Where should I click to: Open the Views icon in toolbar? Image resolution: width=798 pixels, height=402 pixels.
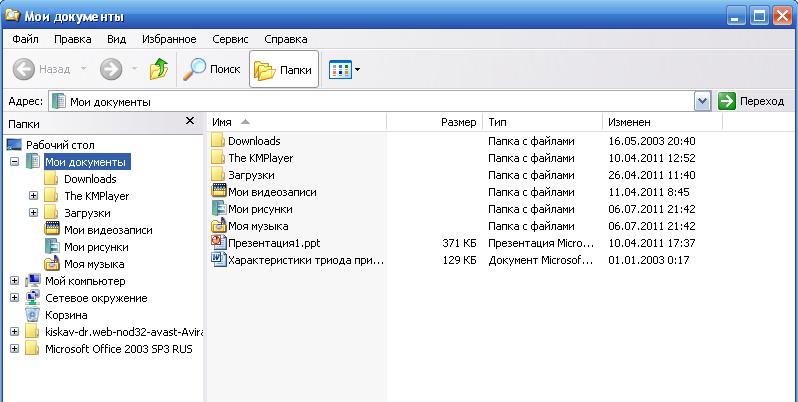coord(340,70)
